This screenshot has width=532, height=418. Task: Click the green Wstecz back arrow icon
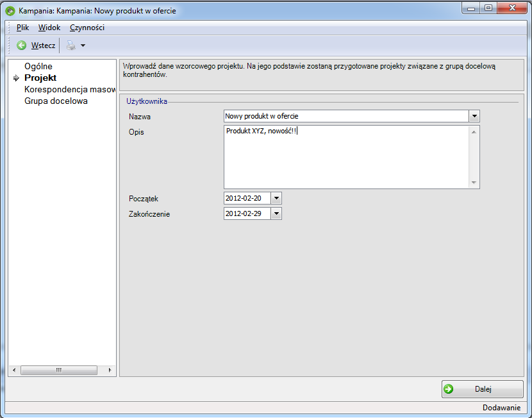[21, 45]
